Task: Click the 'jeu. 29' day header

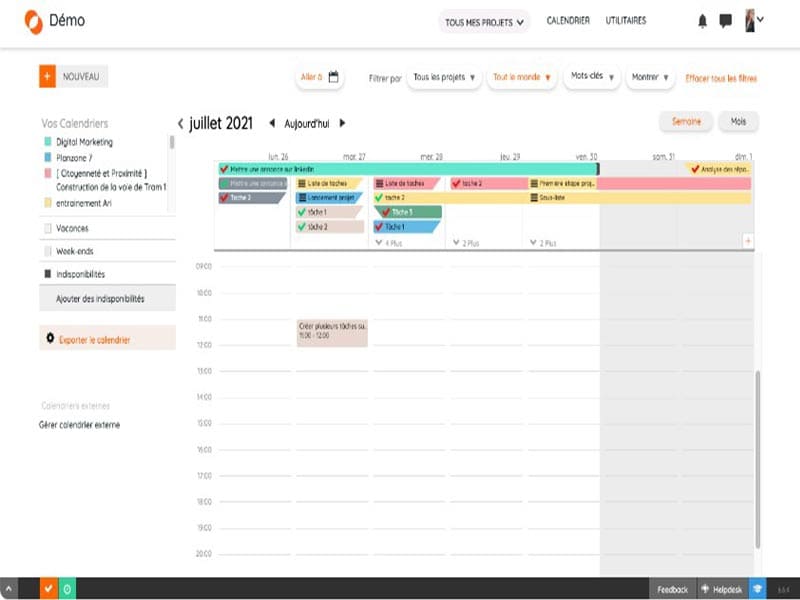Action: tap(510, 157)
